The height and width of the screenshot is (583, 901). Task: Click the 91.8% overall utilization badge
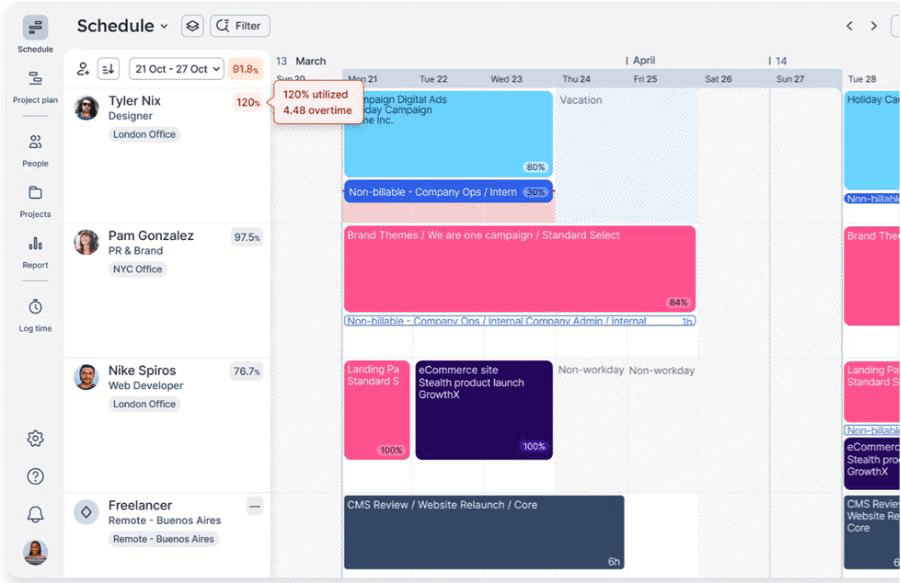245,69
